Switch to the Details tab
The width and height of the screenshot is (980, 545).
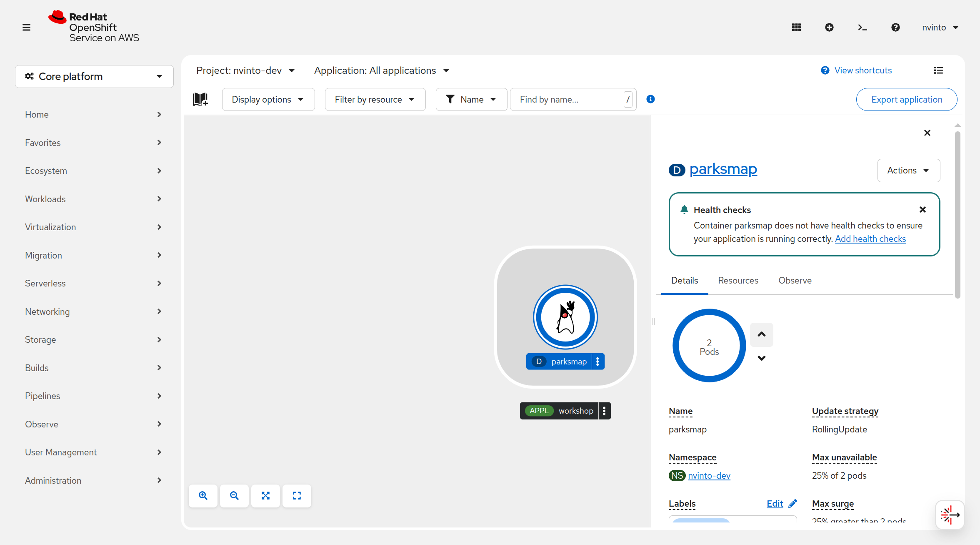(685, 281)
